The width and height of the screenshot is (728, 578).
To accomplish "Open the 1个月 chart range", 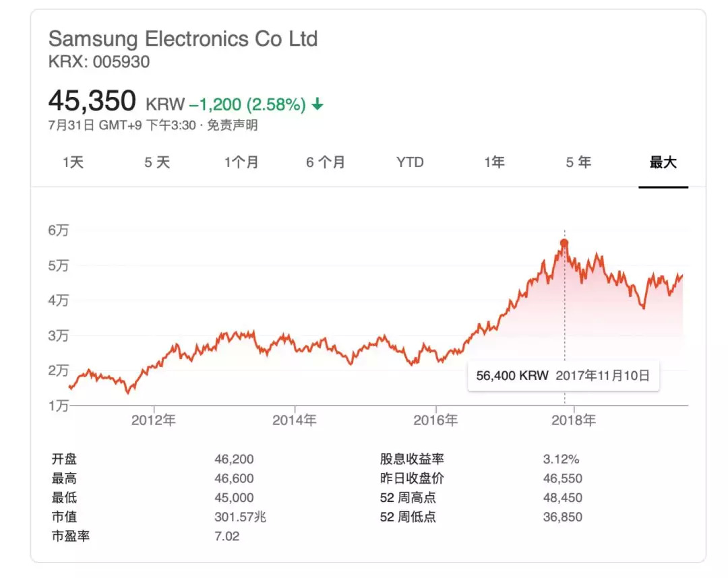I will click(x=241, y=162).
